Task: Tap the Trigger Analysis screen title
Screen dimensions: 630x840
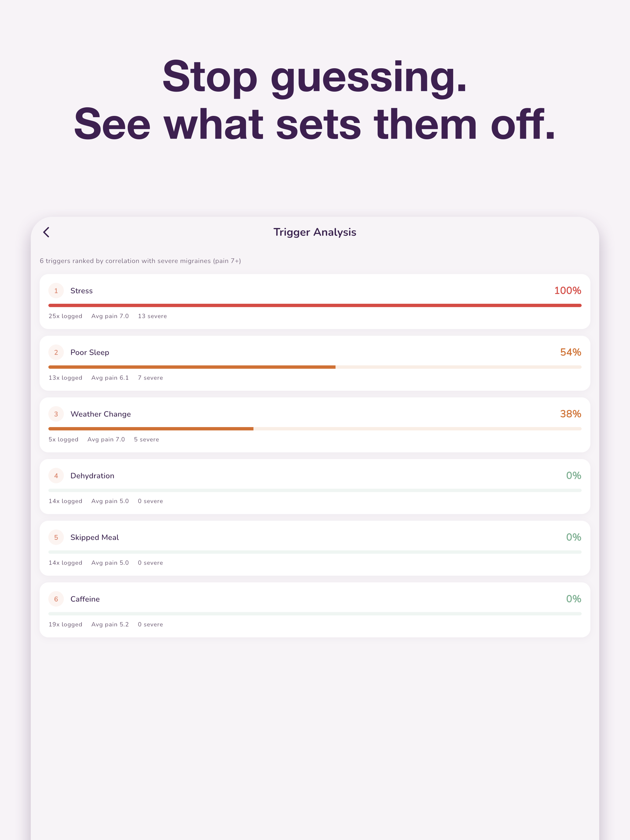Action: pos(315,232)
